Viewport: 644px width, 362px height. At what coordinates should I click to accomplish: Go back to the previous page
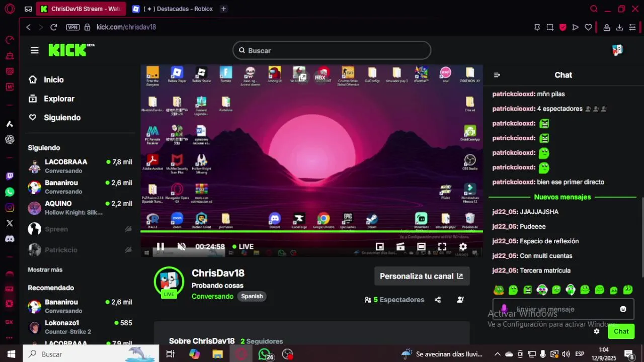28,27
